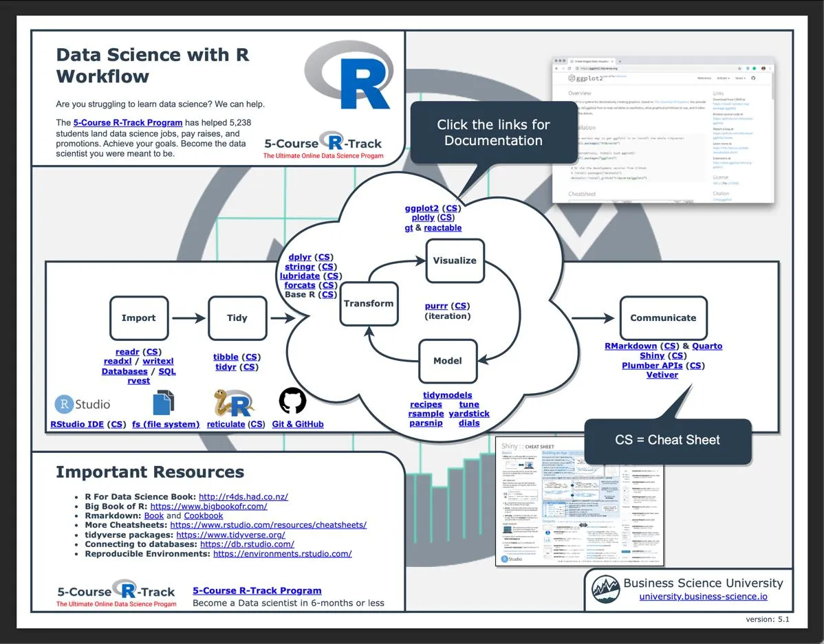Viewport: 824px width, 644px height.
Task: Open the 5-Course R-Track Program link in intro
Action: coord(128,122)
